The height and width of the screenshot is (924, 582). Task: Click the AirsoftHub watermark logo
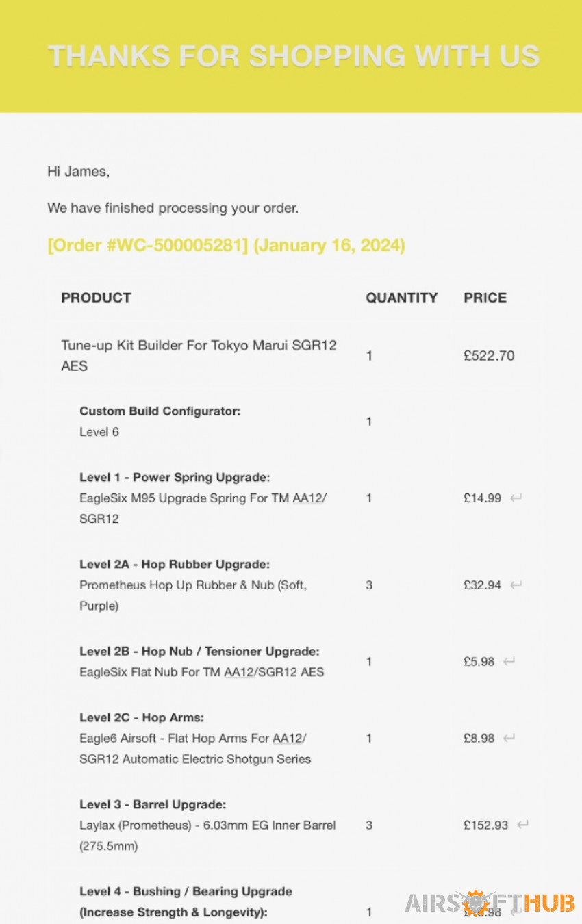click(490, 902)
